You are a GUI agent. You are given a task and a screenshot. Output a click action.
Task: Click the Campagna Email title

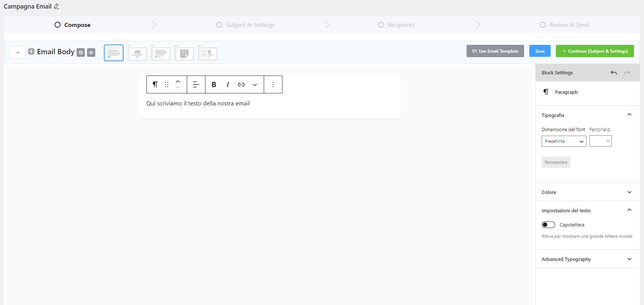(x=28, y=6)
